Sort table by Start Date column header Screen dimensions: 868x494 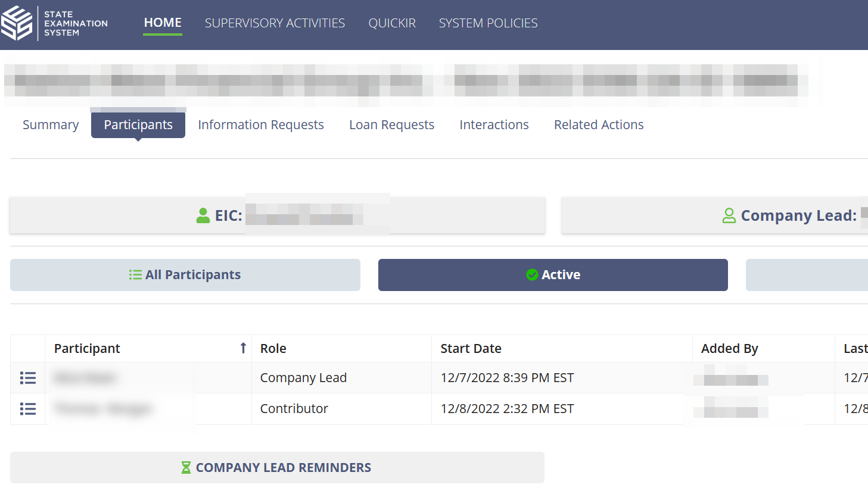click(x=471, y=349)
